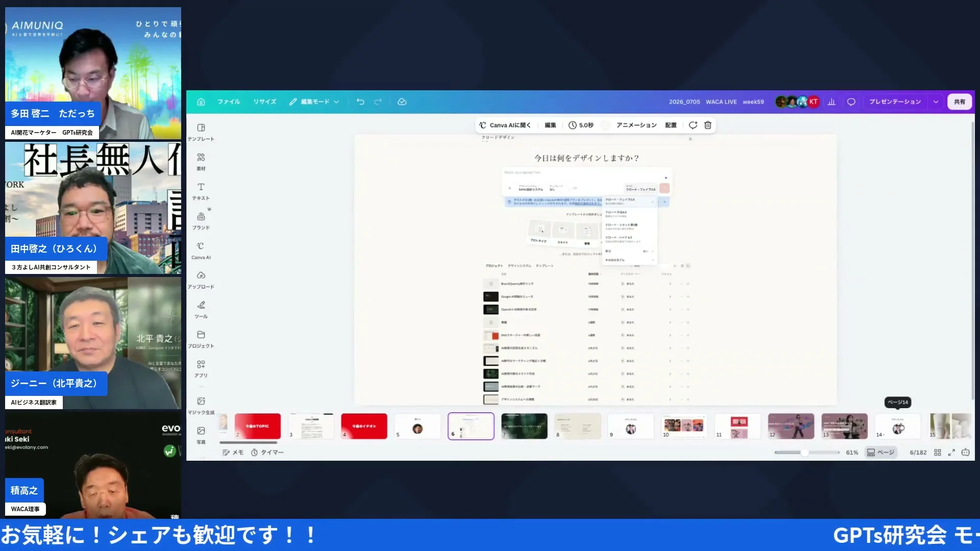Open the comments speech bubble icon

pos(851,102)
